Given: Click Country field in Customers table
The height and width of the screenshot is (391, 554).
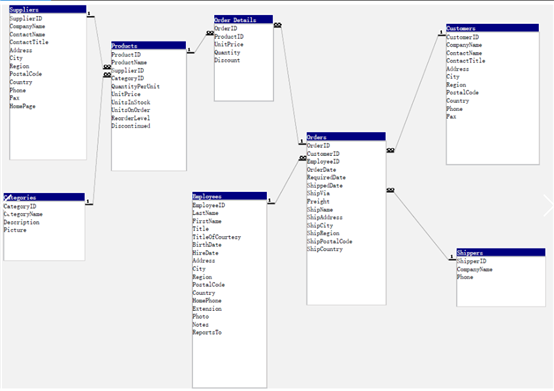Looking at the screenshot, I should click(x=458, y=101).
